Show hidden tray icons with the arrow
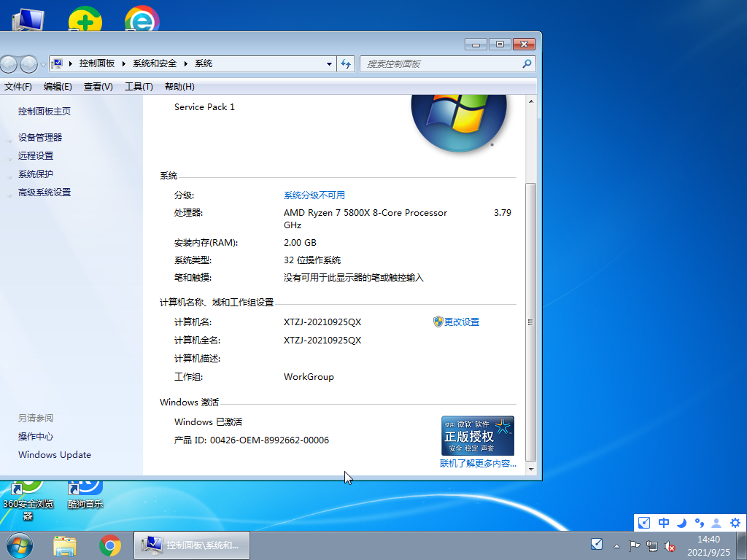747x560 pixels. [616, 545]
